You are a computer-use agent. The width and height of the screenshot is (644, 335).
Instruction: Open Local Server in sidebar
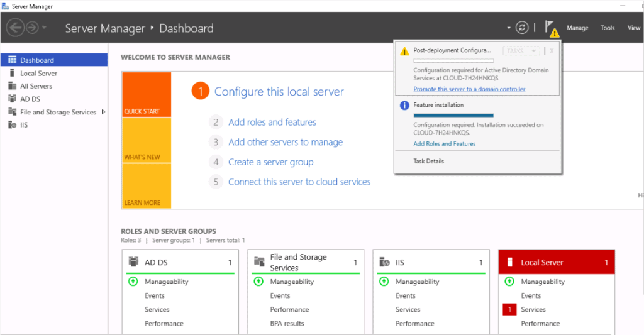tap(38, 73)
